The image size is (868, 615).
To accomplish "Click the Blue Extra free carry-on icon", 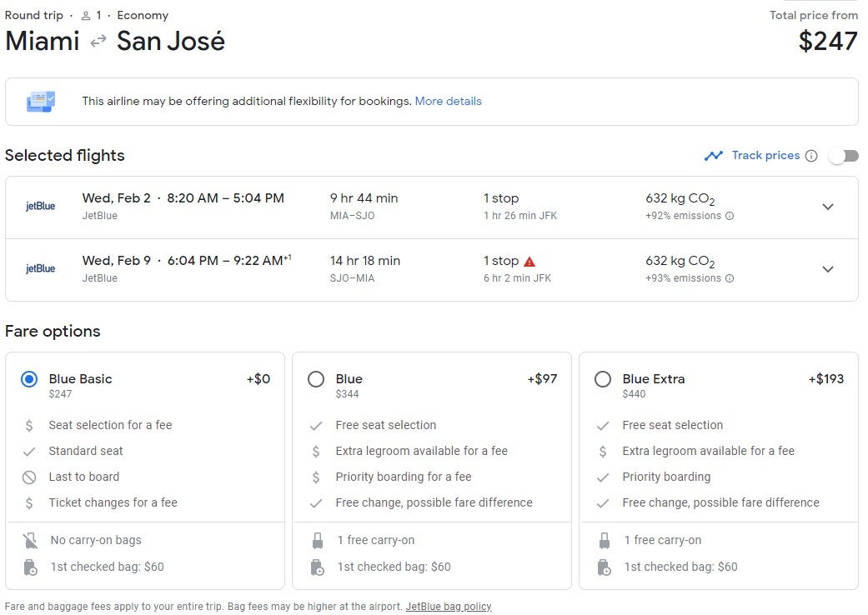I will (x=604, y=540).
